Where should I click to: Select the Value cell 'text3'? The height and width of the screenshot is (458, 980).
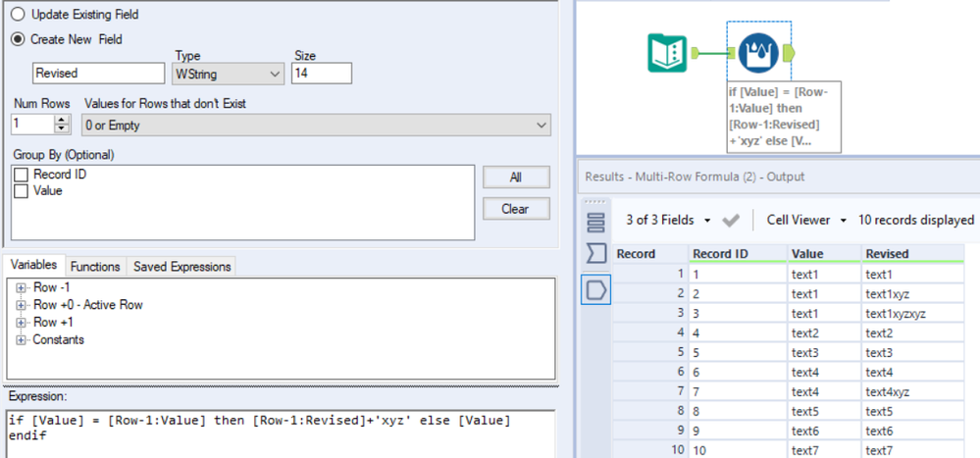point(824,353)
